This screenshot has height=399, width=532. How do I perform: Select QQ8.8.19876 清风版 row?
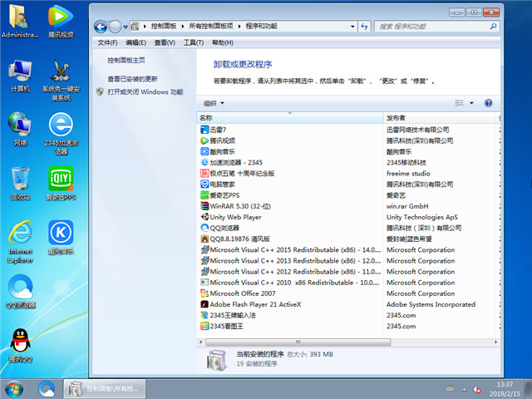(348, 239)
